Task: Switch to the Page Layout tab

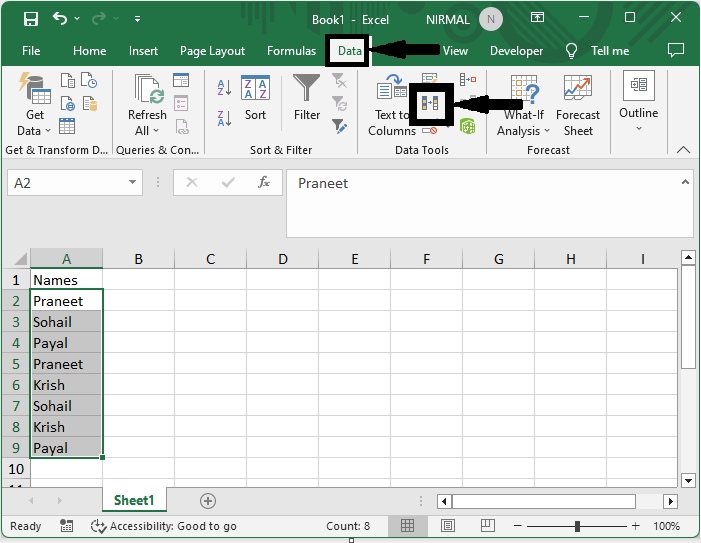Action: pyautogui.click(x=212, y=51)
